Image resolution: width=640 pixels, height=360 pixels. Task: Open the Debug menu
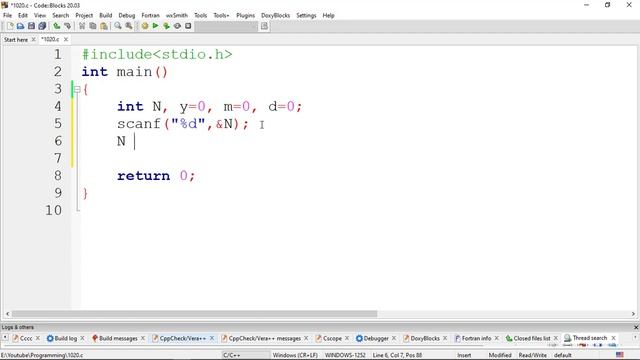point(127,16)
